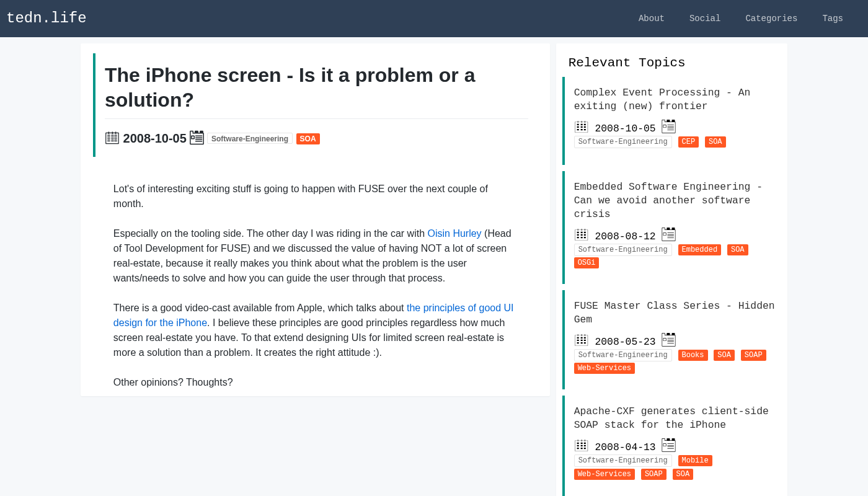The width and height of the screenshot is (868, 496).
Task: Open Complex Event Processing article title
Action: tap(662, 99)
